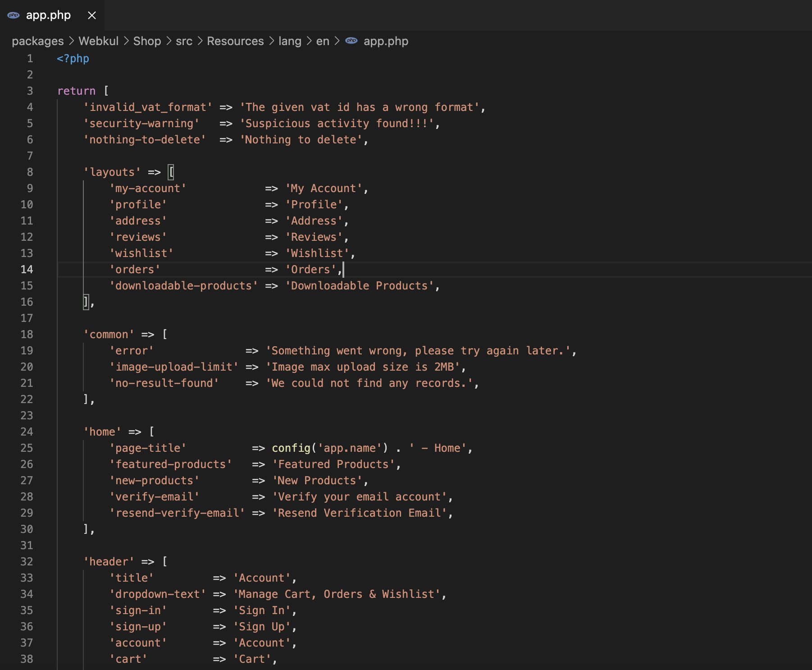Click the 'cart' key on line 38

tap(128, 659)
